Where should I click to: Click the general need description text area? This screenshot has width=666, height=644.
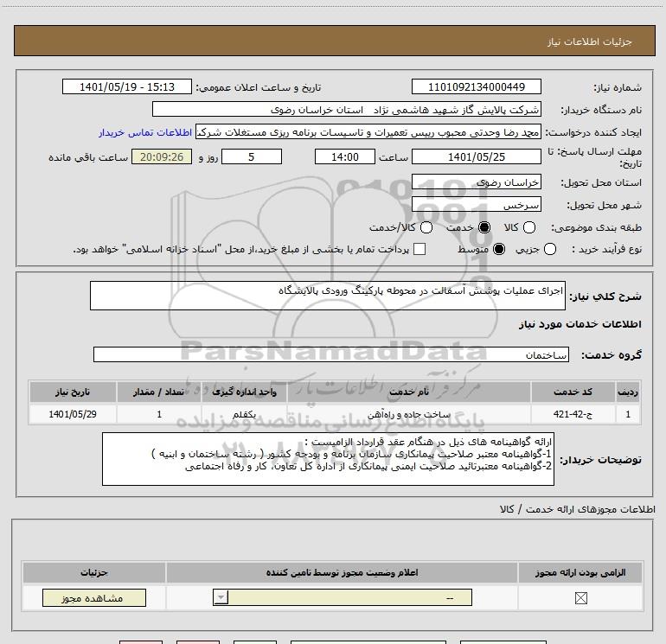pyautogui.click(x=328, y=296)
